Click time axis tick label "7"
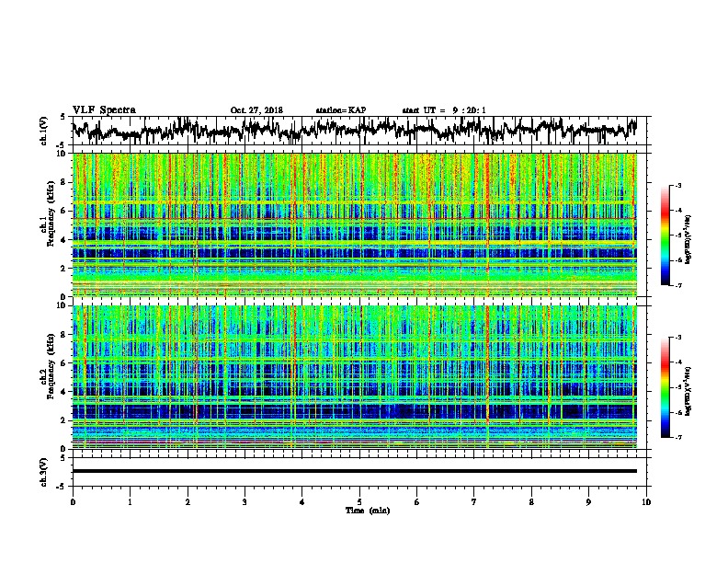The image size is (728, 563). click(474, 502)
